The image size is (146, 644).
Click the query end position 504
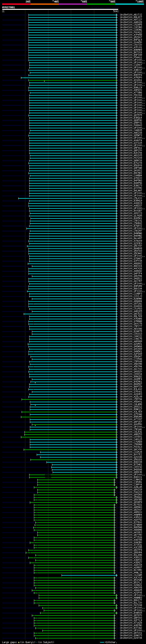click(x=115, y=11)
